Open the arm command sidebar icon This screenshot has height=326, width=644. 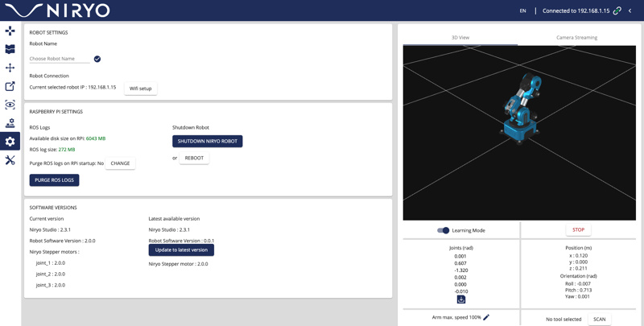(x=10, y=31)
